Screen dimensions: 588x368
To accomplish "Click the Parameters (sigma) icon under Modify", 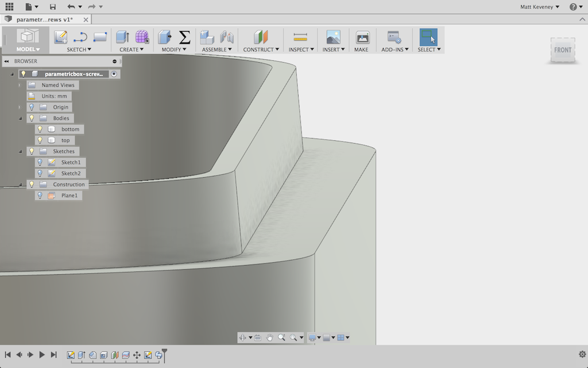I will tap(184, 36).
